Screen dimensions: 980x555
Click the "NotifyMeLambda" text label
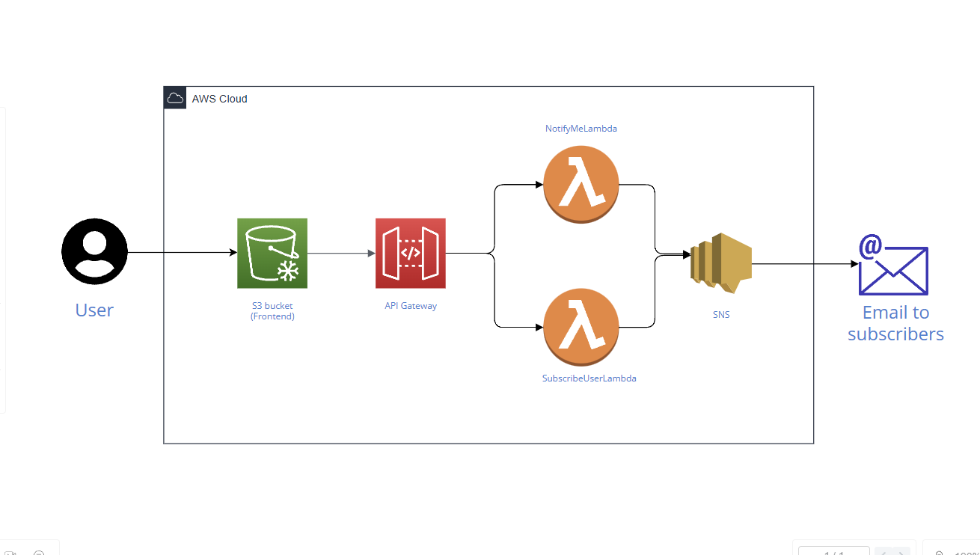[581, 129]
